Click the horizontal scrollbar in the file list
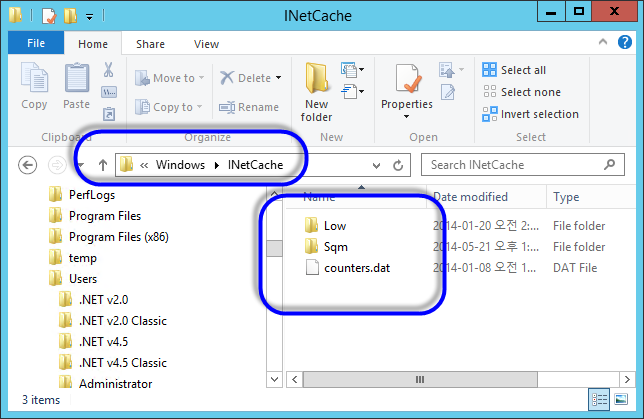Image resolution: width=644 pixels, height=419 pixels. tap(420, 380)
